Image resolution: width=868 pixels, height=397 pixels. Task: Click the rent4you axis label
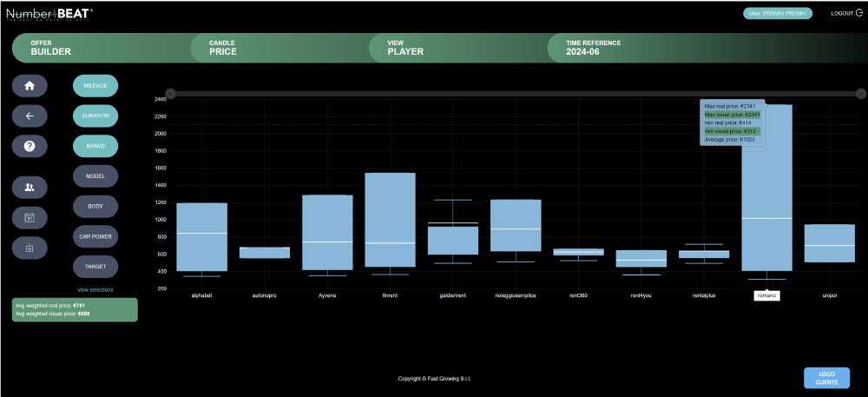tap(641, 295)
